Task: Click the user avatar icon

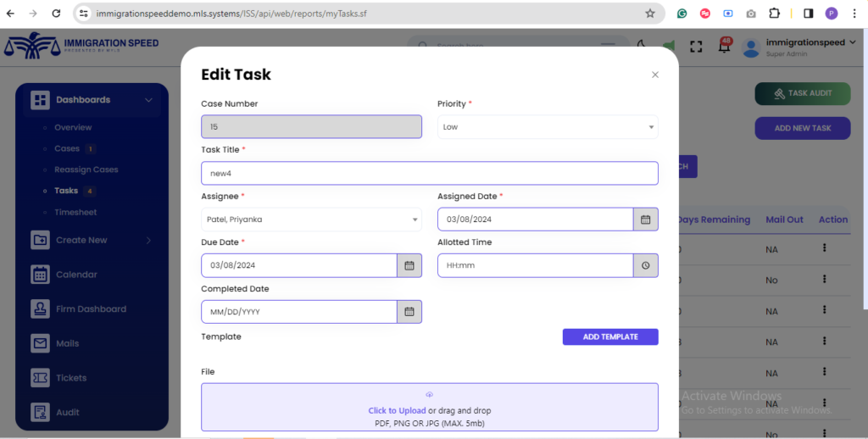Action: pos(751,48)
